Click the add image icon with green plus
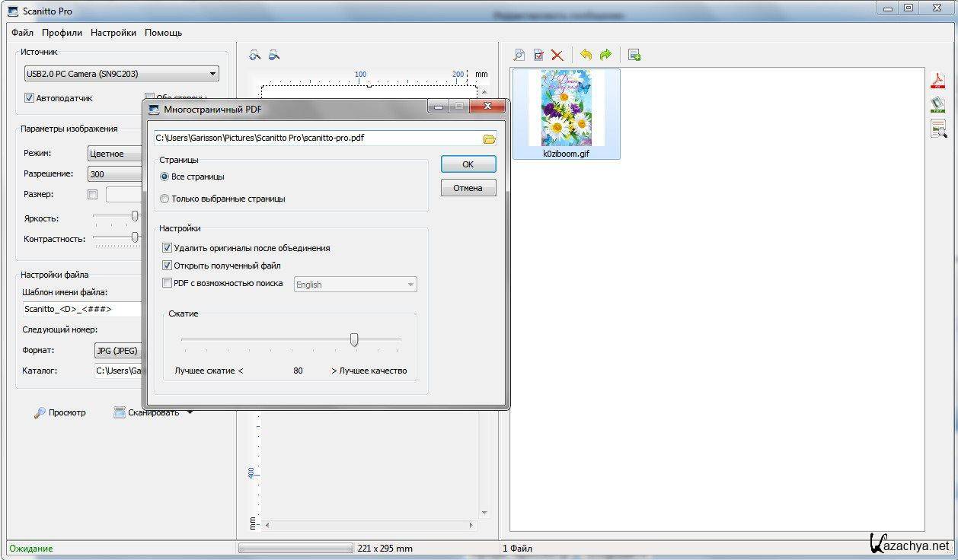The width and height of the screenshot is (958, 560). point(634,55)
